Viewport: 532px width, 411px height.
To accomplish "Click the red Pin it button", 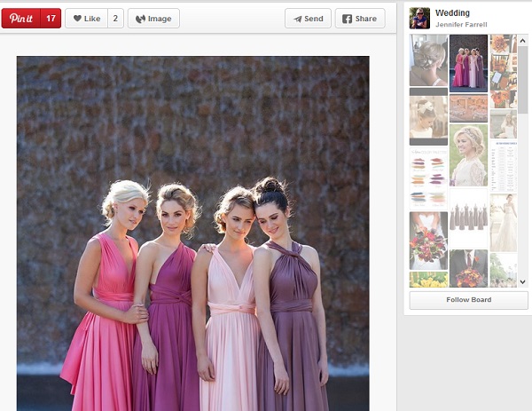I will pyautogui.click(x=21, y=18).
